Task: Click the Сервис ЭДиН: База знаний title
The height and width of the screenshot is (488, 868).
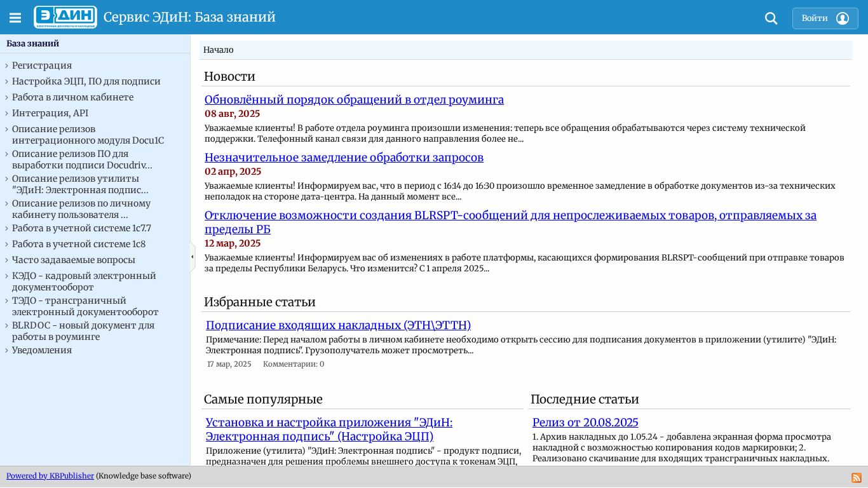Action: (x=189, y=17)
